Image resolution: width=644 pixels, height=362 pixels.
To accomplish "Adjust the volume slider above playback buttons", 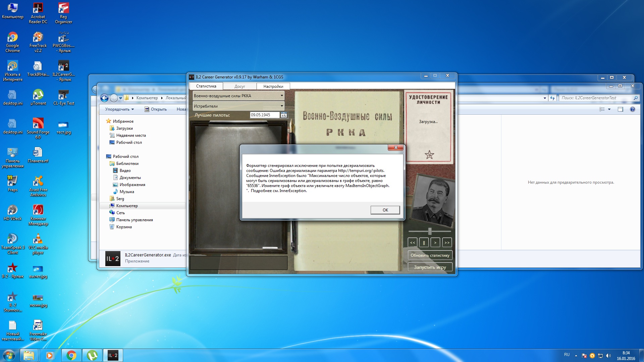I will click(430, 231).
